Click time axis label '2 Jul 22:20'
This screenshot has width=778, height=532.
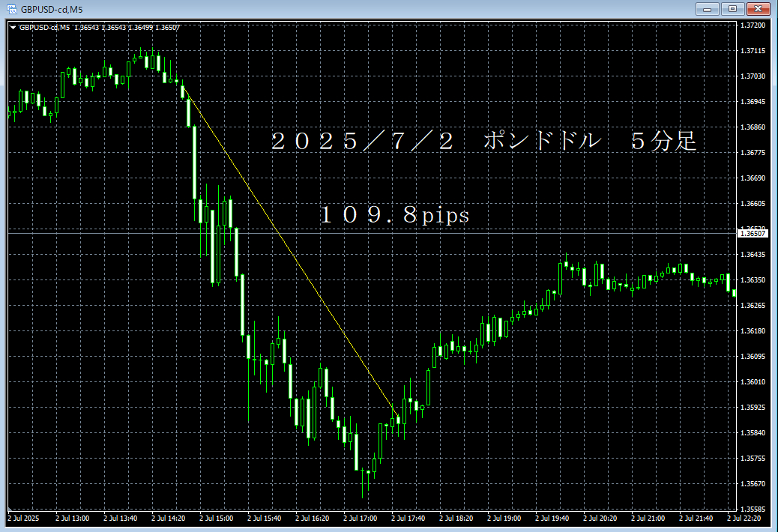click(x=744, y=518)
